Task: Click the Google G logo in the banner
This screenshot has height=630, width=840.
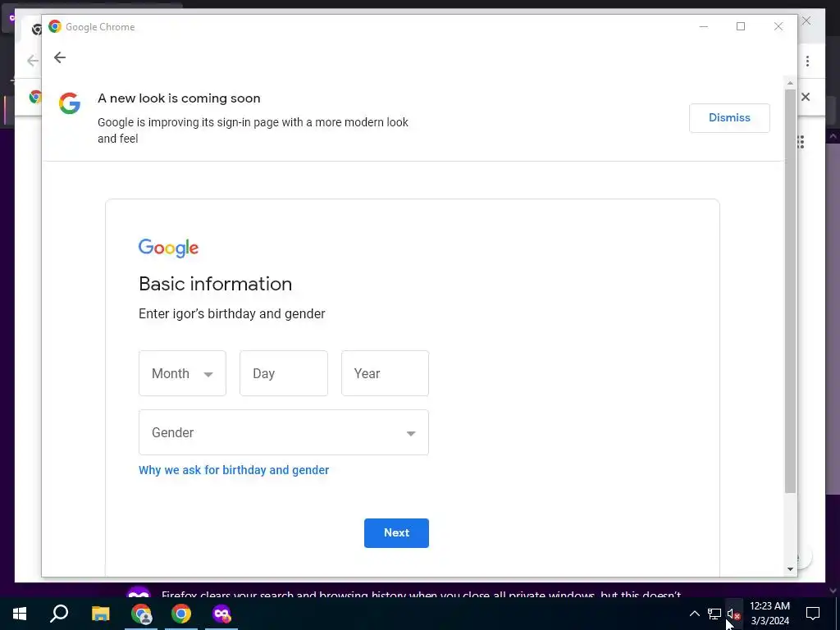Action: (x=70, y=103)
